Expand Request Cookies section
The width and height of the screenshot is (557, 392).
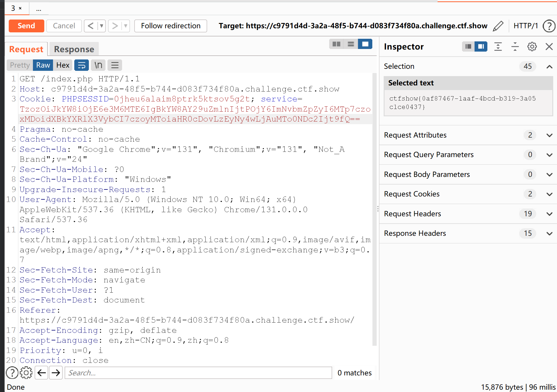tap(549, 194)
